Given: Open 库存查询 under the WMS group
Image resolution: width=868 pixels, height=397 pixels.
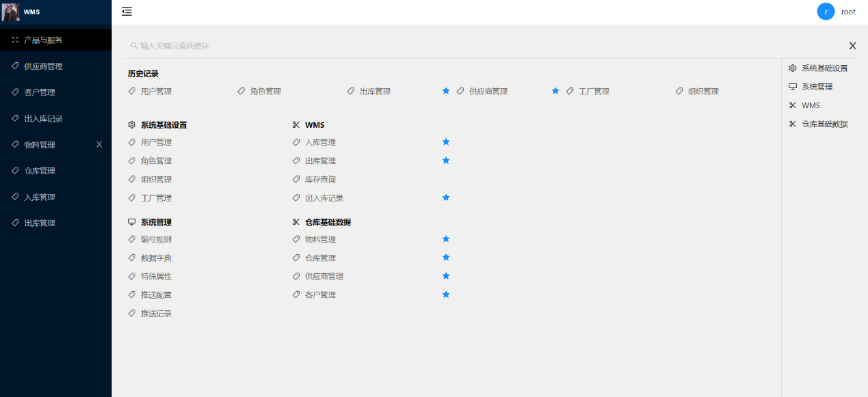Looking at the screenshot, I should point(320,179).
